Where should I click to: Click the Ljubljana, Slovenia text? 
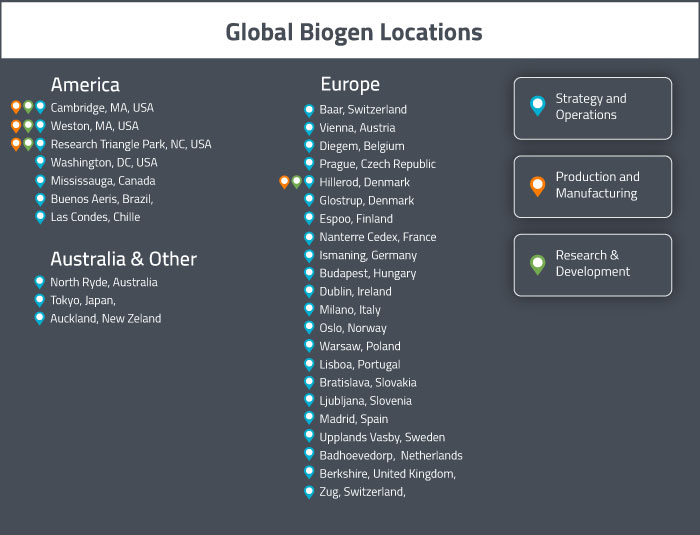366,401
